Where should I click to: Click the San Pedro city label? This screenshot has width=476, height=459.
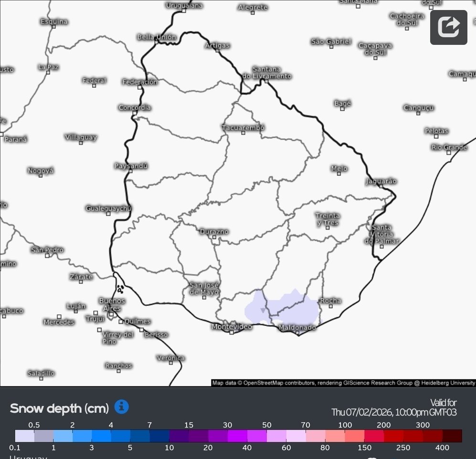pyautogui.click(x=47, y=250)
